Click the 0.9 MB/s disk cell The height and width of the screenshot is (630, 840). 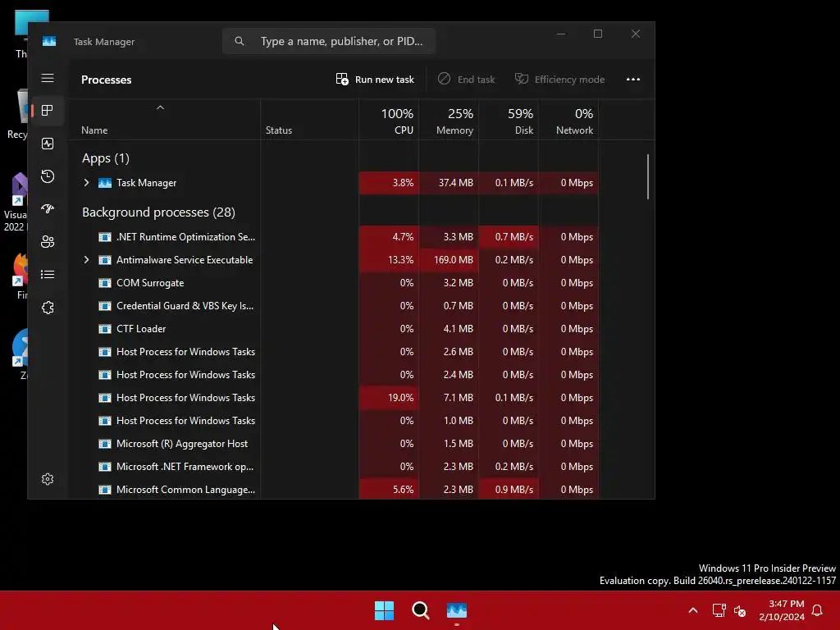click(x=509, y=490)
